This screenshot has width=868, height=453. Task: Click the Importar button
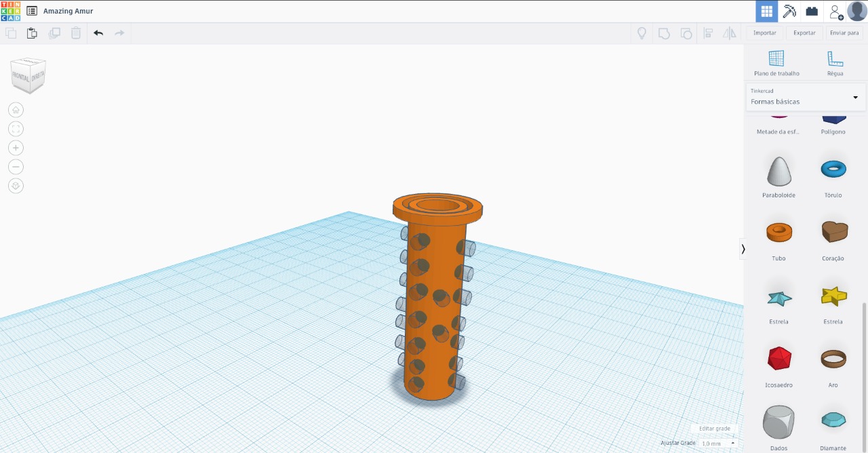tap(765, 33)
